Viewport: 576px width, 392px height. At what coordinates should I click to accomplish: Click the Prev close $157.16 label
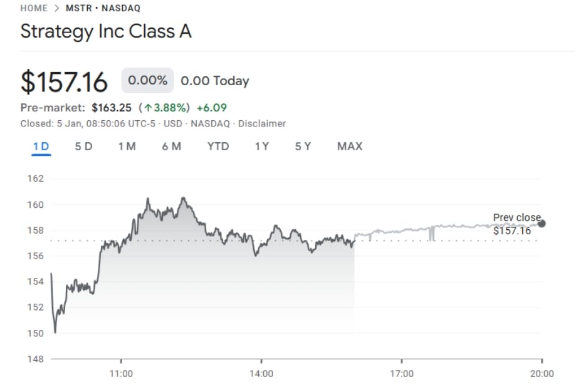515,224
